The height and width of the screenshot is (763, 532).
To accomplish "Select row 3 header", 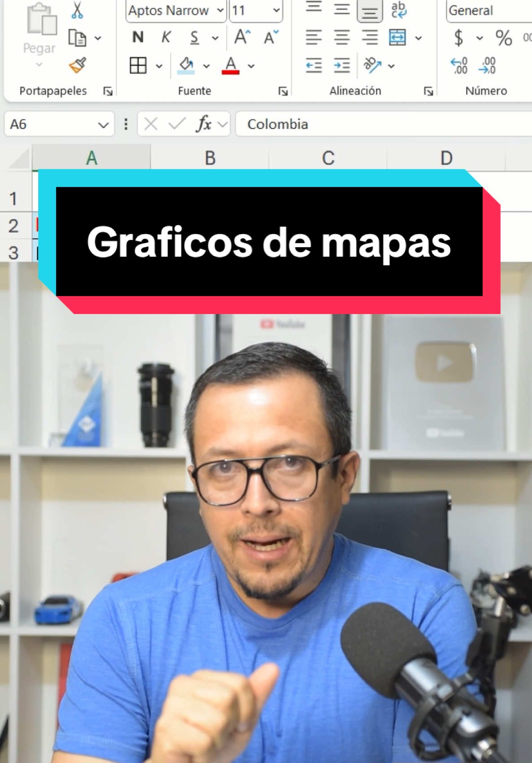I will 13,252.
